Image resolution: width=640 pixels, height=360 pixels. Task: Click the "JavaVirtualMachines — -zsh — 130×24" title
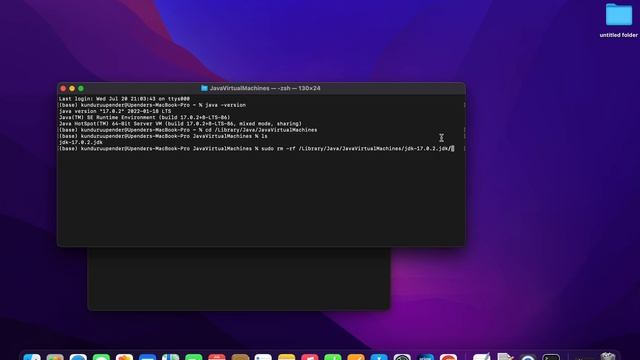265,88
